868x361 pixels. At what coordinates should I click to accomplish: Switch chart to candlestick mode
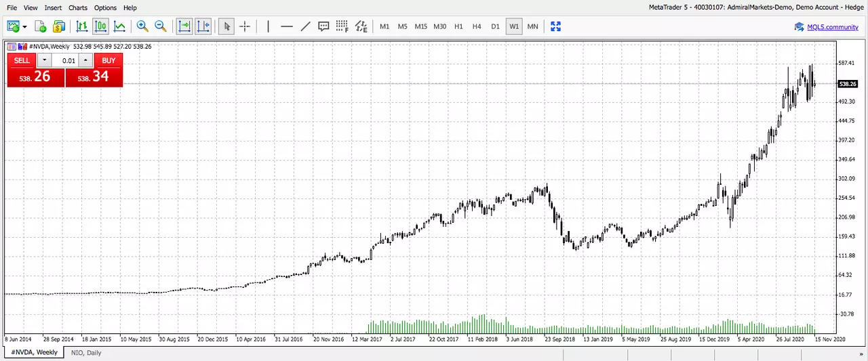coord(101,26)
